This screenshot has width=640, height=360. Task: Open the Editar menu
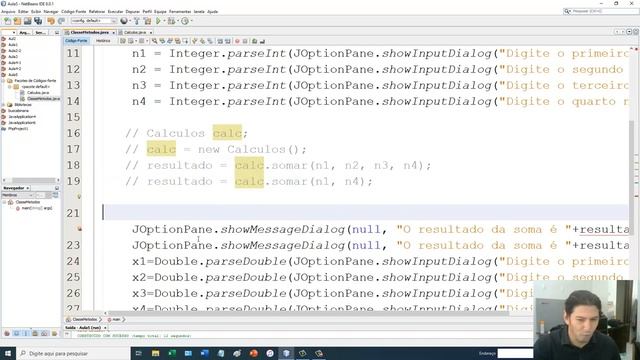(23, 11)
